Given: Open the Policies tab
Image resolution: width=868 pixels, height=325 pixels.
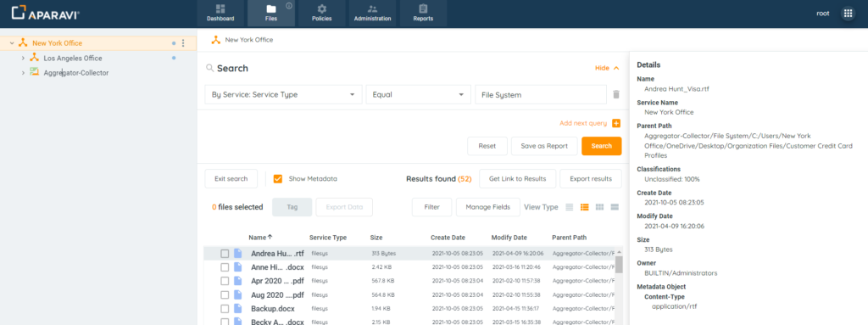Looking at the screenshot, I should coord(321,14).
